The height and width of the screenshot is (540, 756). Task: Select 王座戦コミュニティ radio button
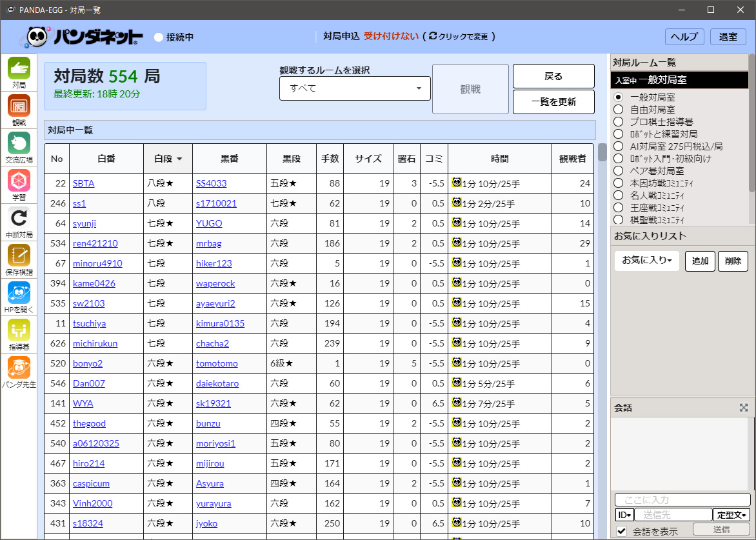coord(619,207)
